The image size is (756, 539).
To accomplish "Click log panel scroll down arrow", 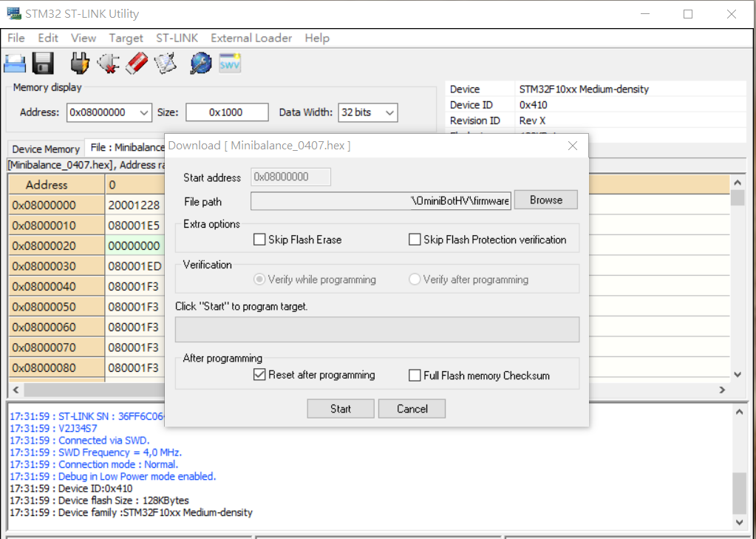I will [739, 522].
